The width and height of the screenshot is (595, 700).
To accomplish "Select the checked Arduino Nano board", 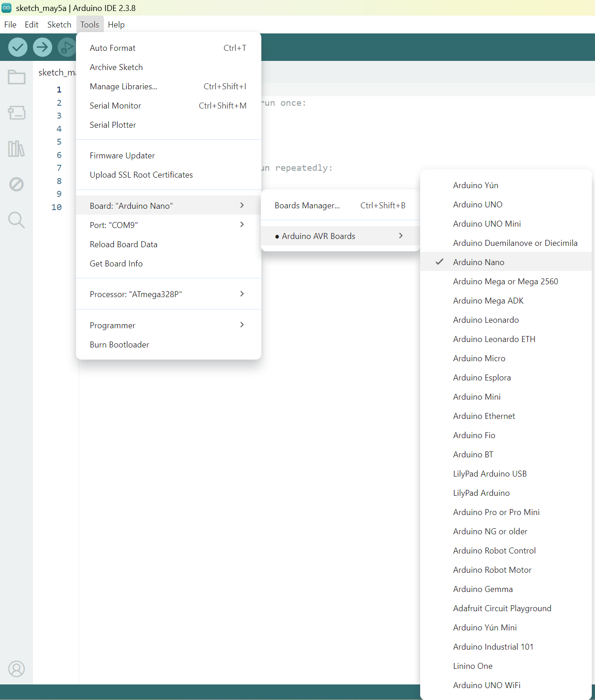I will click(506, 262).
